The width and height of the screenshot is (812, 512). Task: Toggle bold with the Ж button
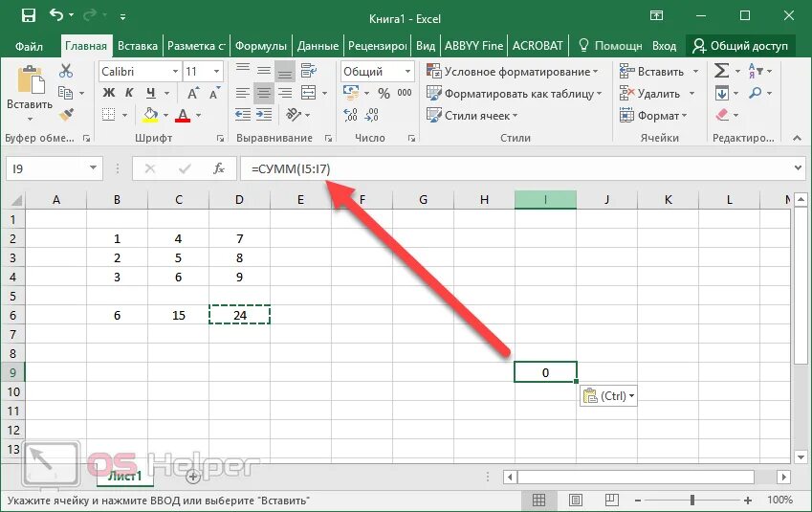(109, 93)
